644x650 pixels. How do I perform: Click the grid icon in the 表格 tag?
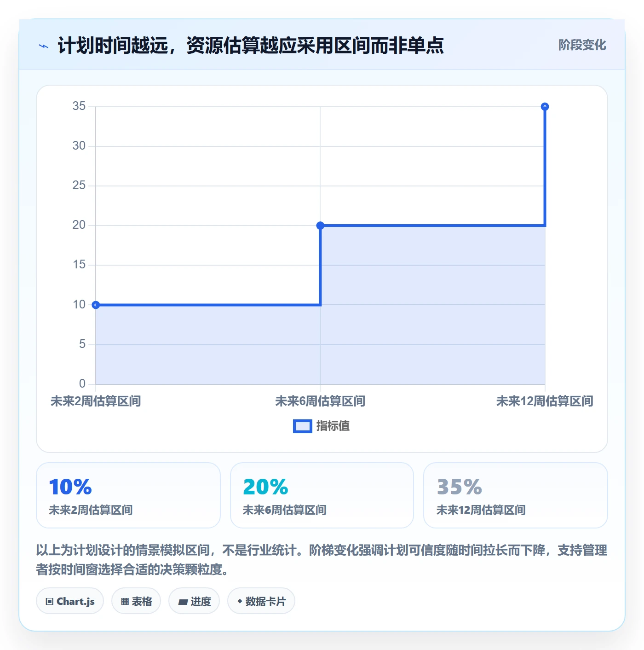coord(125,601)
